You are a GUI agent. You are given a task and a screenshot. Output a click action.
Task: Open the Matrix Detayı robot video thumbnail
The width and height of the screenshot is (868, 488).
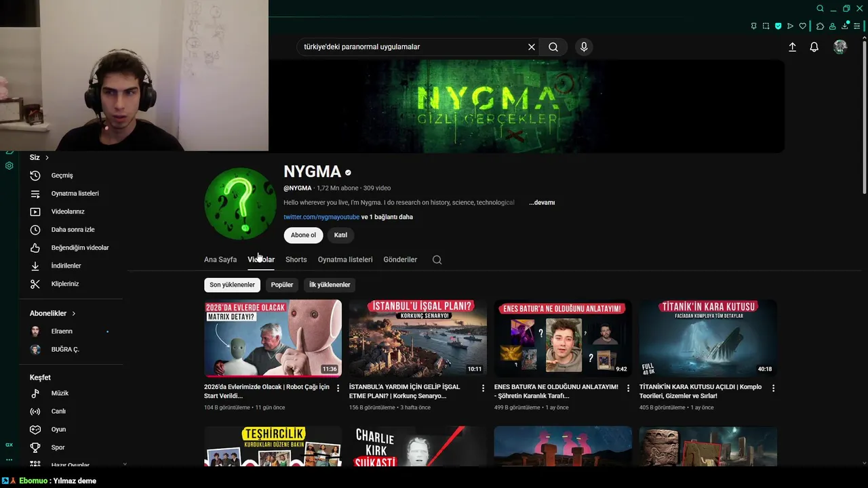[273, 338]
